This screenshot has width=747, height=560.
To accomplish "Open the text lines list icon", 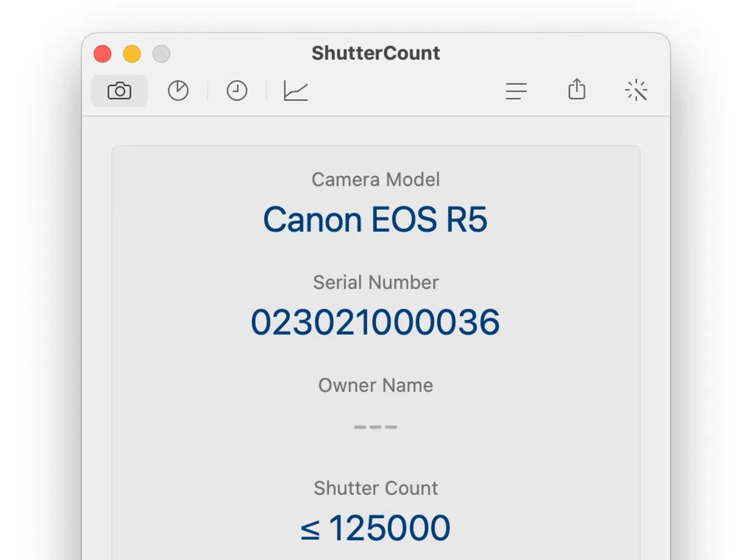I will tap(516, 91).
